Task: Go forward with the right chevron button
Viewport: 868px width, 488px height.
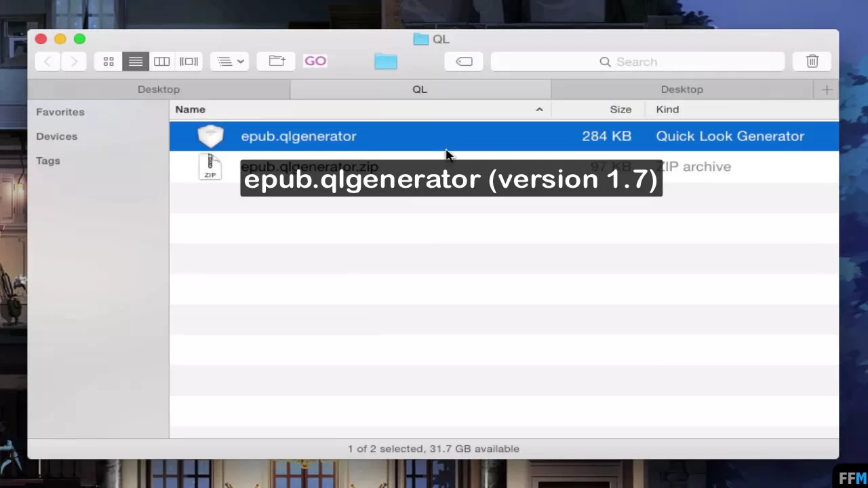Action: (x=74, y=62)
